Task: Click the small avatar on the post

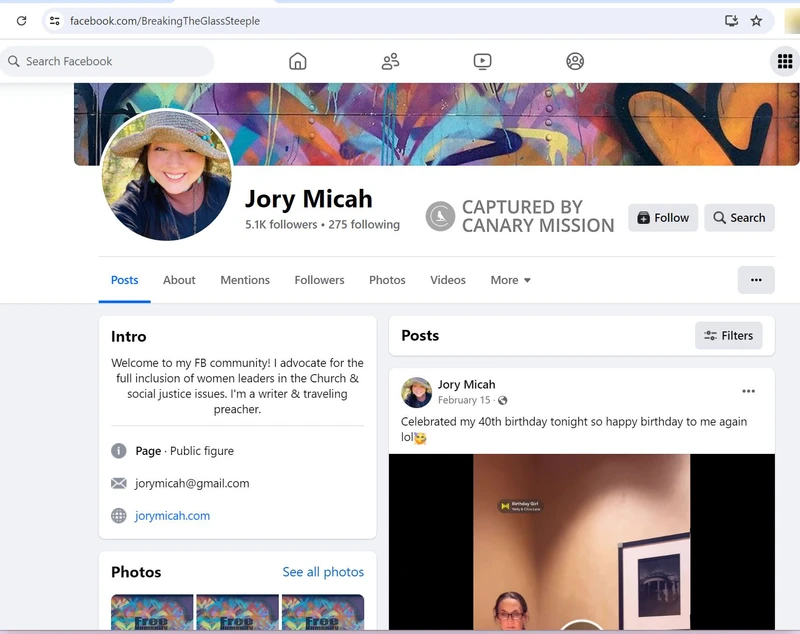Action: click(x=416, y=392)
